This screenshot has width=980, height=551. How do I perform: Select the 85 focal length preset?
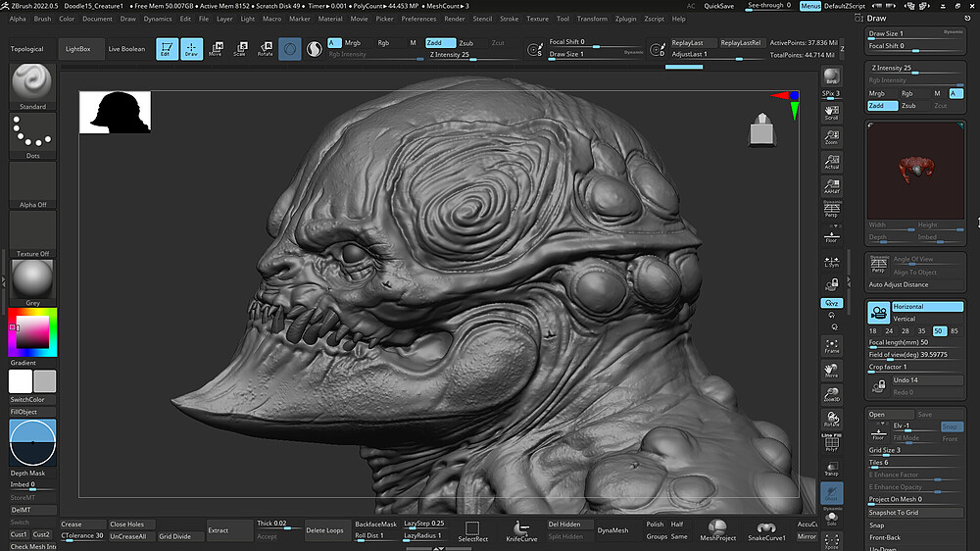954,330
